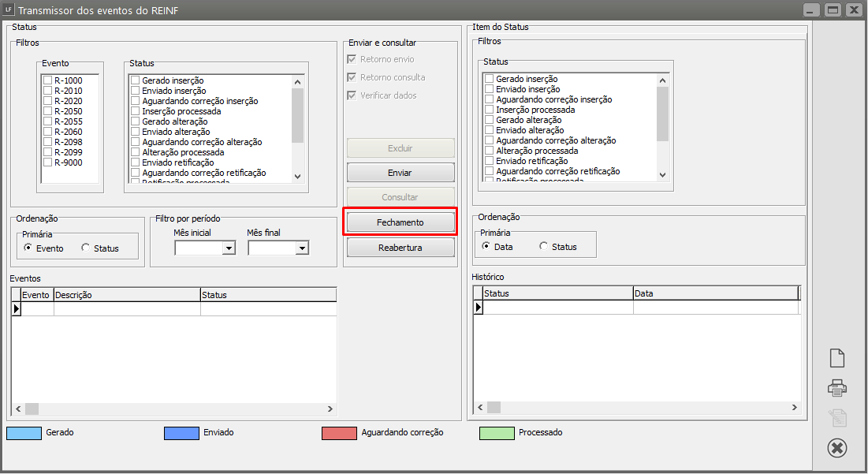The image size is (868, 474).
Task: Check the R-1000 event checkbox
Action: click(x=47, y=80)
